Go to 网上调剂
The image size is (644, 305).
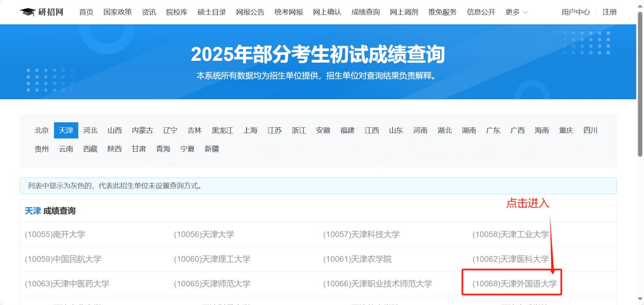pos(404,12)
